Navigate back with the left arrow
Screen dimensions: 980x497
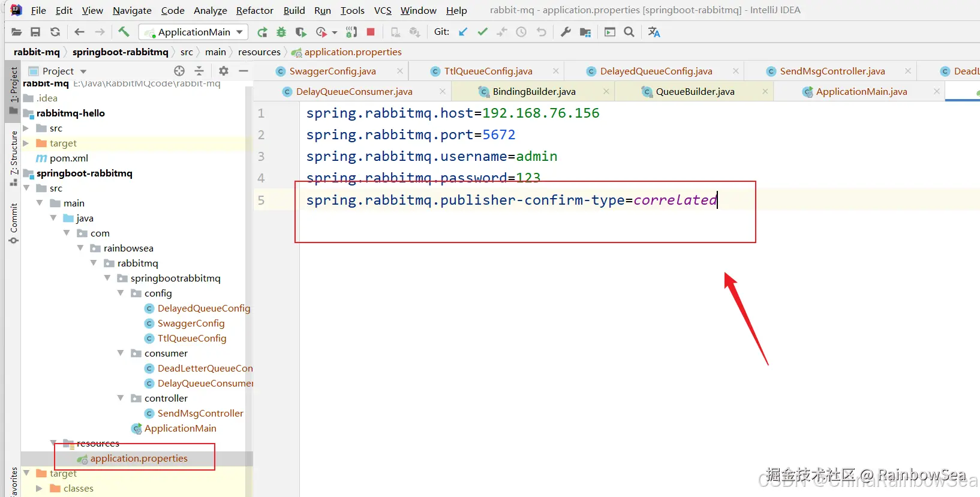[79, 32]
